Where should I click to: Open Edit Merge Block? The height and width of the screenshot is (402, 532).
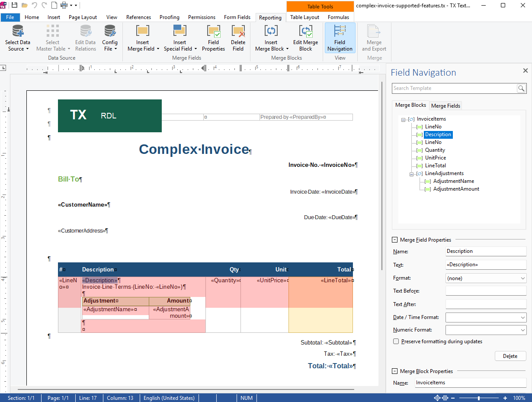coord(306,38)
